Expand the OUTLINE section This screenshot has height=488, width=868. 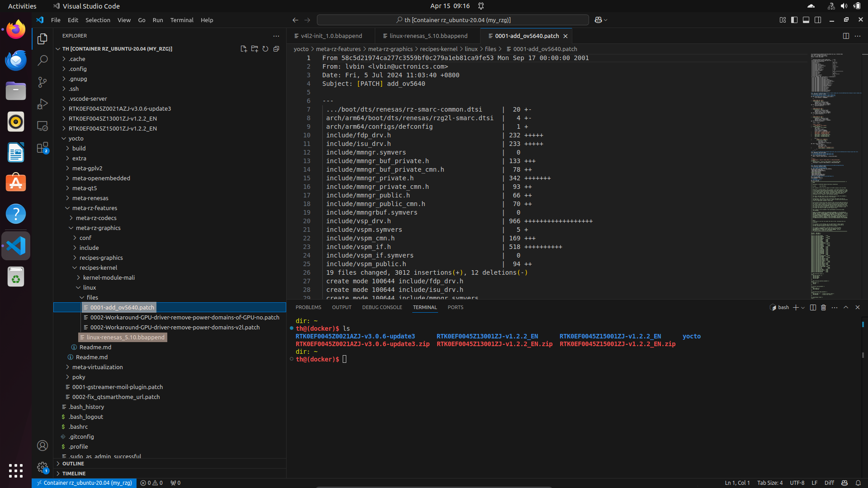[x=170, y=464]
